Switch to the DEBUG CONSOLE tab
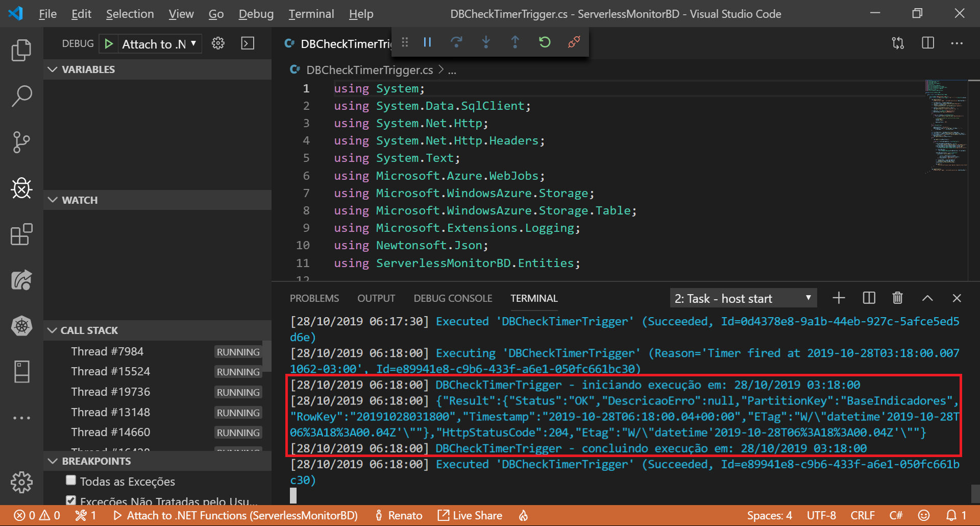Screen dimensions: 980x526 452,298
